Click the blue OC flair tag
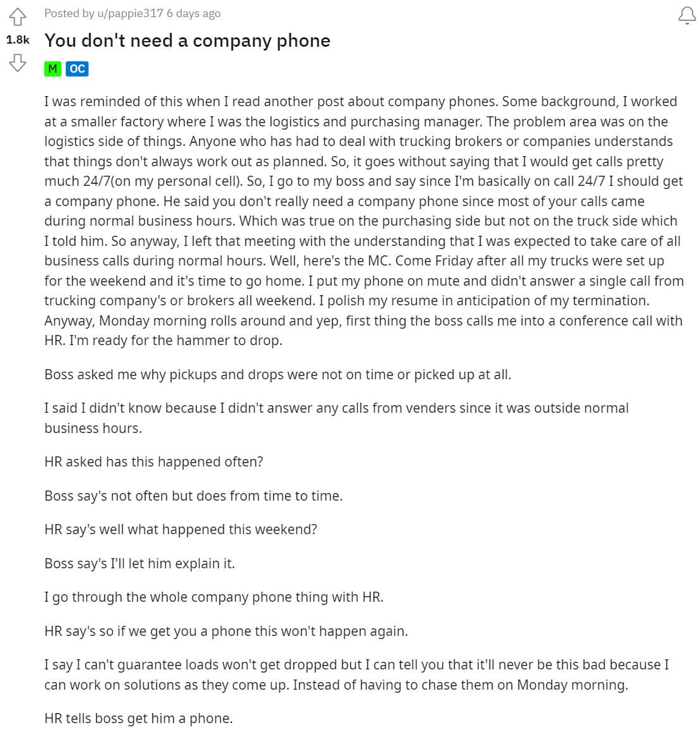The height and width of the screenshot is (744, 700). (77, 69)
